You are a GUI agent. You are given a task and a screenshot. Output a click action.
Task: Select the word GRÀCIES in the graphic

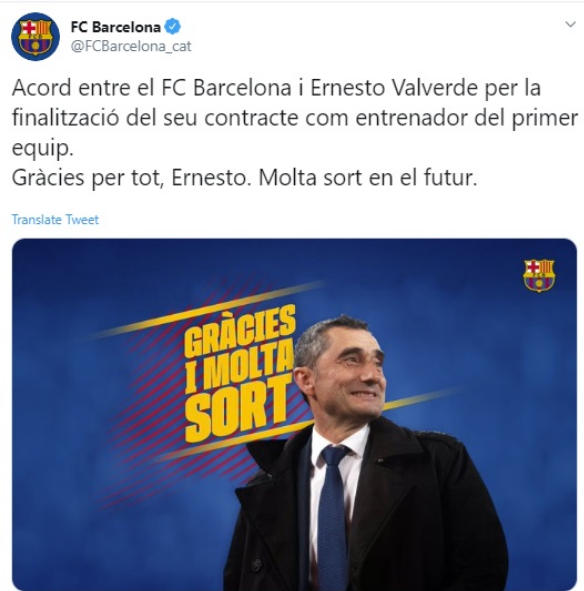(x=240, y=332)
